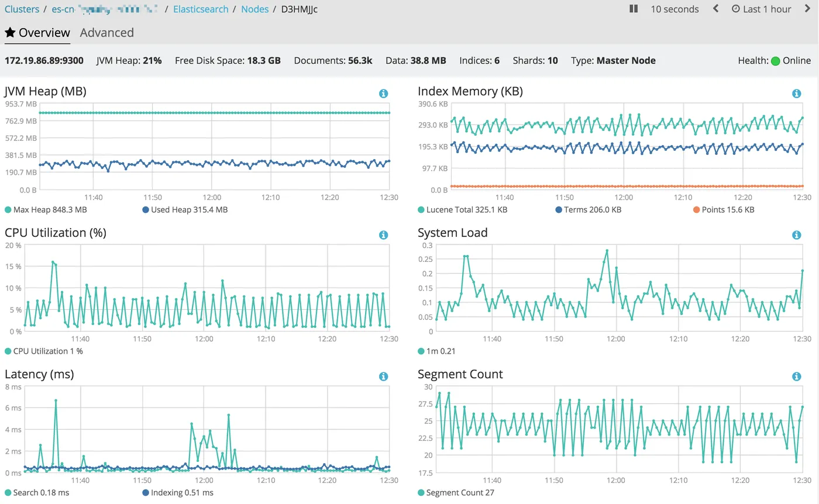Go to the previous time range arrow
Screen dimensions: 819x504
(x=715, y=9)
